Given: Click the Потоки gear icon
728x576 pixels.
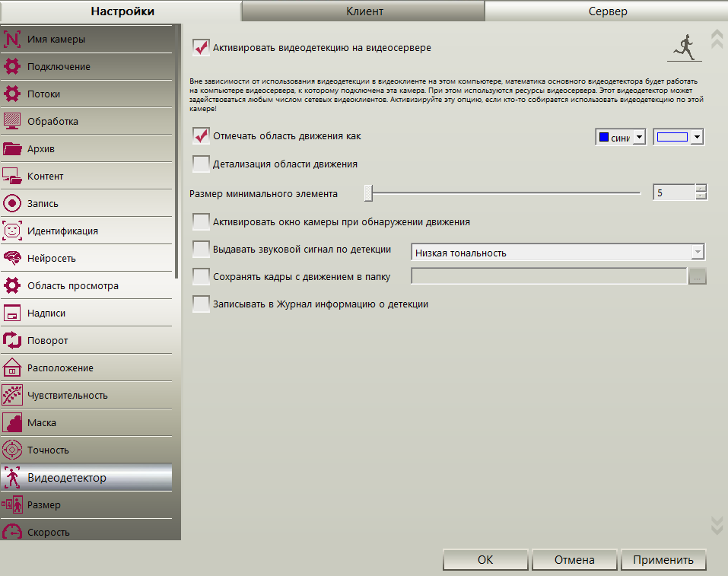Looking at the screenshot, I should click(12, 94).
